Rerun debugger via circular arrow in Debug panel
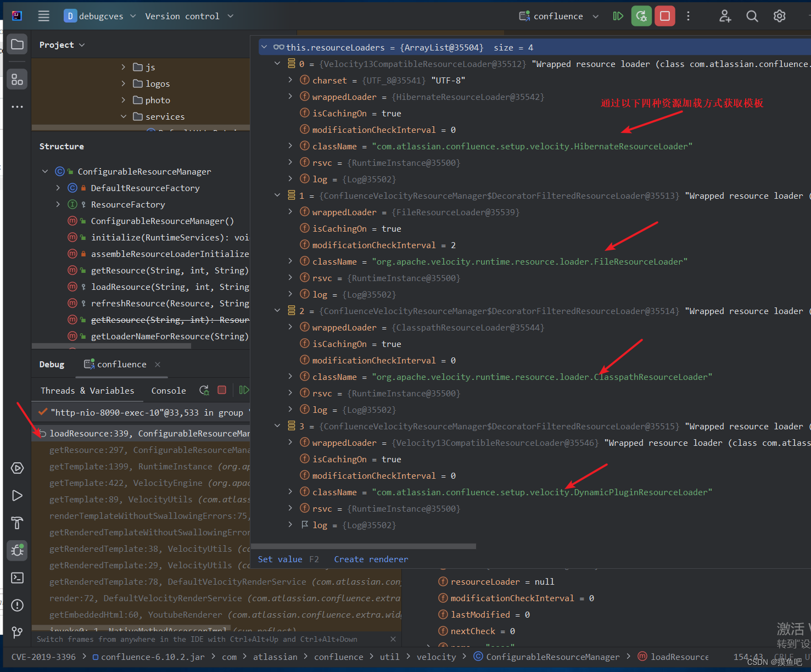 click(x=204, y=390)
